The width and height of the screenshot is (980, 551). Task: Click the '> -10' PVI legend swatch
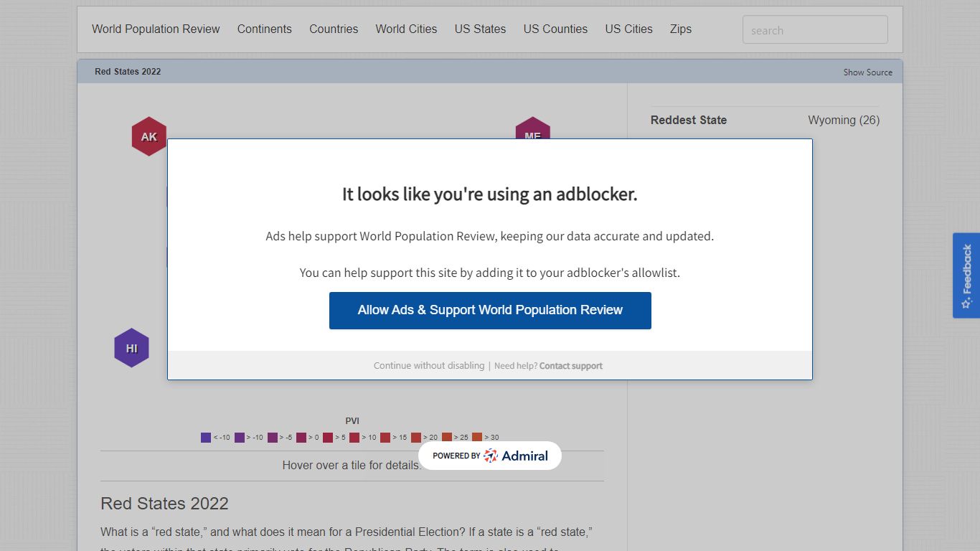pos(240,437)
